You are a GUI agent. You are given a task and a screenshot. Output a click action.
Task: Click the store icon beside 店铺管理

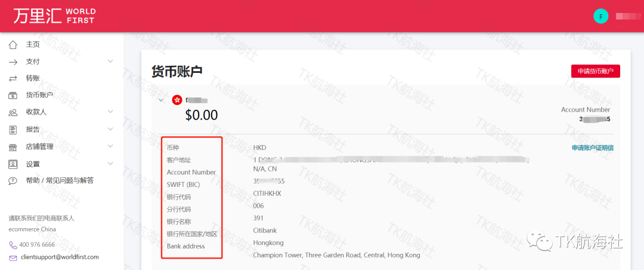pos(13,146)
